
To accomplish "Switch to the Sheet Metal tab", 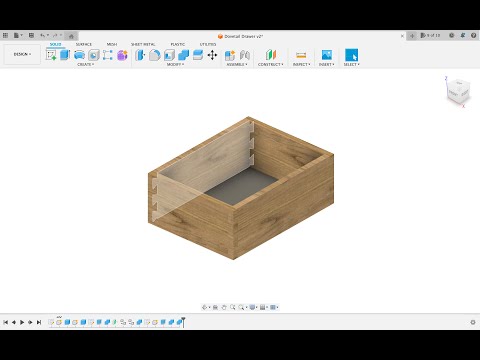I will [143, 44].
